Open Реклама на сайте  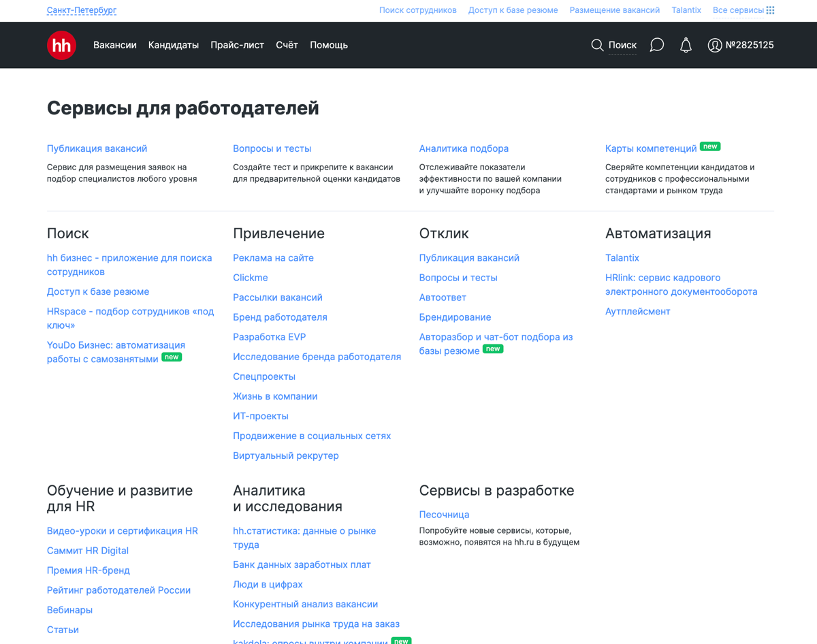pos(273,258)
